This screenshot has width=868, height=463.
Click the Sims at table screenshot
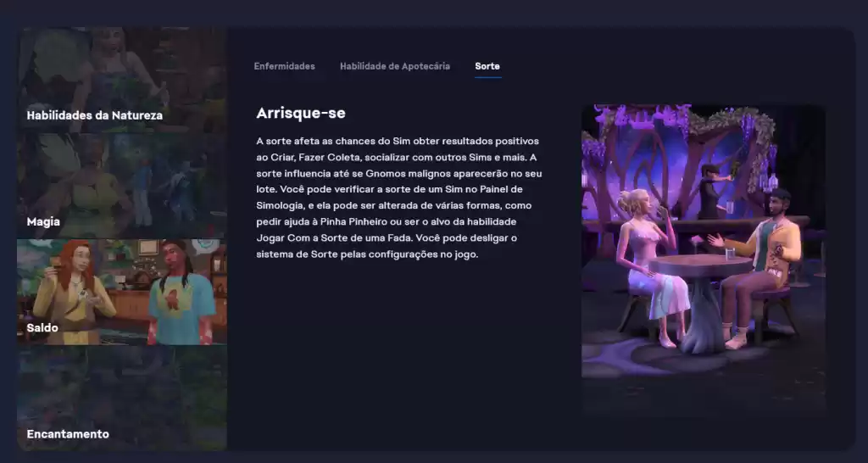click(x=704, y=259)
